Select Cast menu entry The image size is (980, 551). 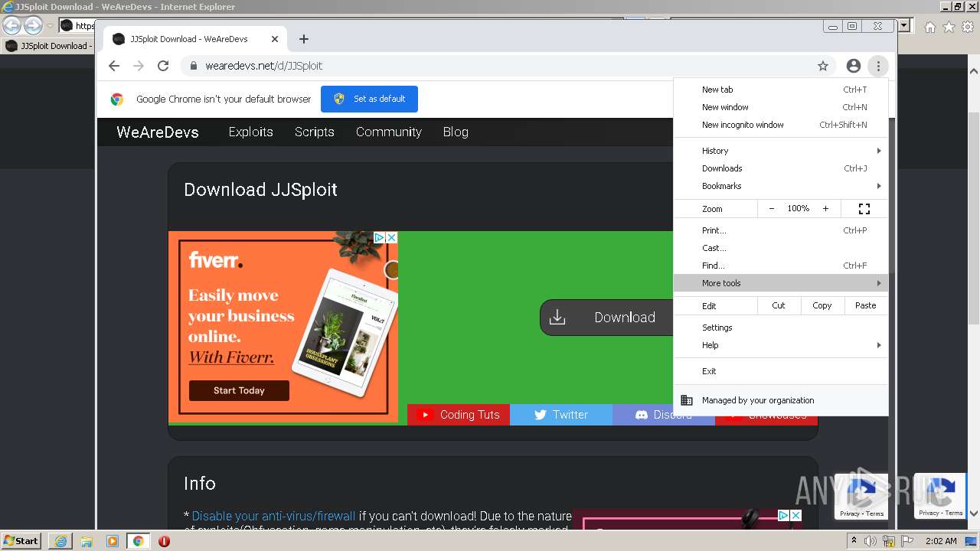781,248
